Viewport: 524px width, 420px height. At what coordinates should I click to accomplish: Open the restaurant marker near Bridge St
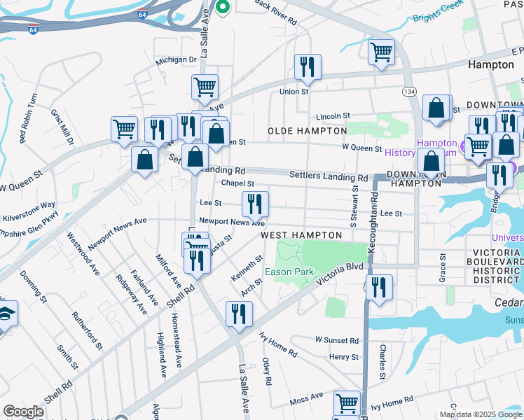tap(500, 178)
